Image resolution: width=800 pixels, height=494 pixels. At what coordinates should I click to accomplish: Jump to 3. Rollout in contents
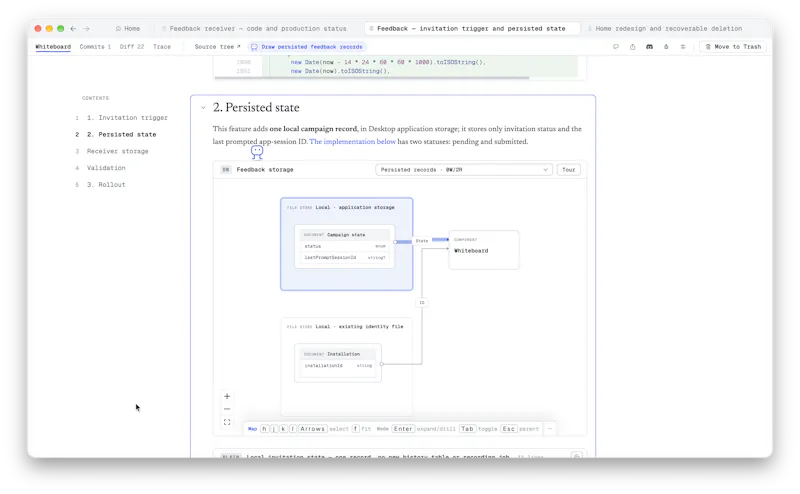coord(106,184)
